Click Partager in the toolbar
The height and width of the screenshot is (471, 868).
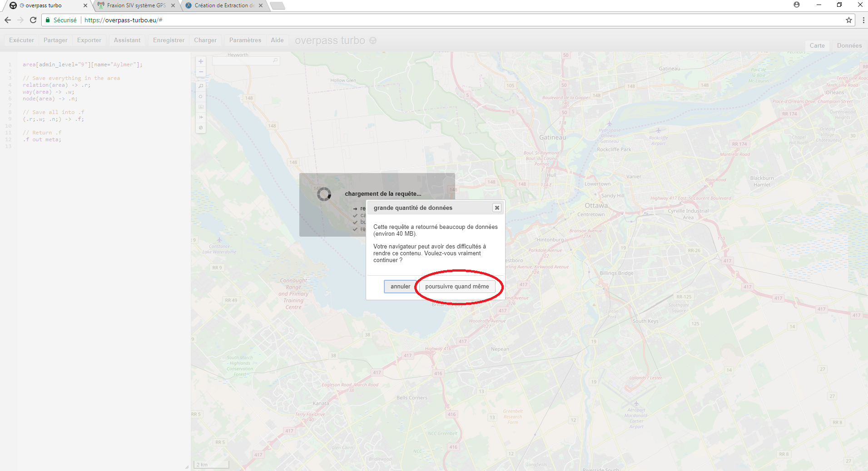tap(55, 40)
